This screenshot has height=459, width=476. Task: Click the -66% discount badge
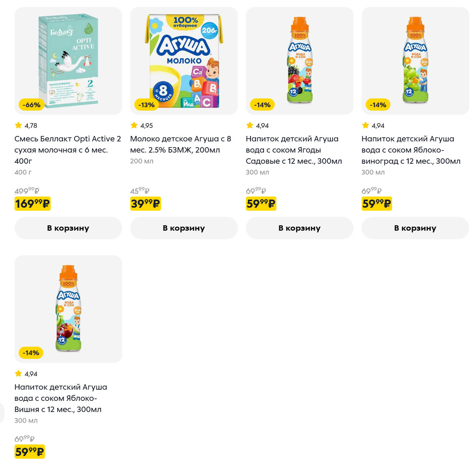[31, 105]
